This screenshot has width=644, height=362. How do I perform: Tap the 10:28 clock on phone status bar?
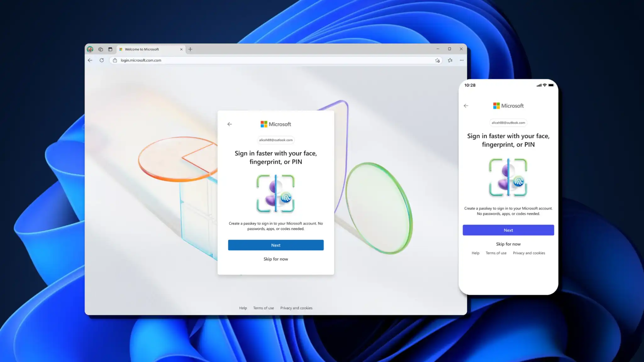(470, 85)
